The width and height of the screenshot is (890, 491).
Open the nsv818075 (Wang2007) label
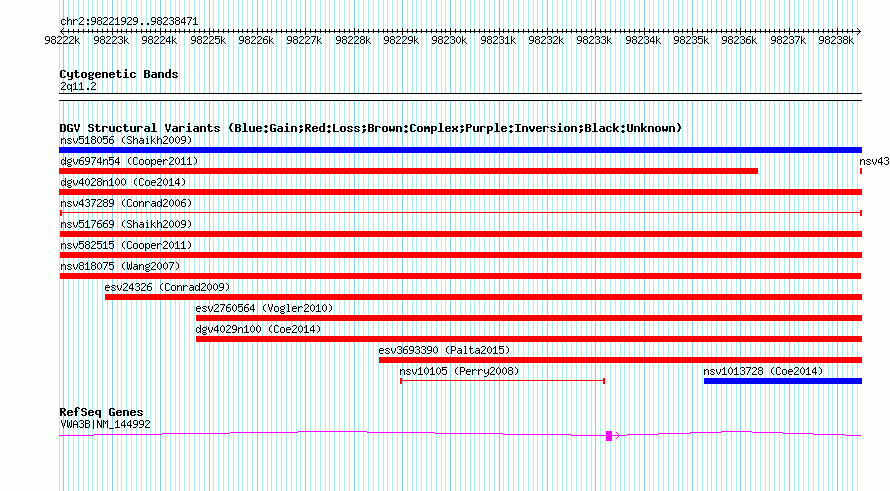(120, 266)
